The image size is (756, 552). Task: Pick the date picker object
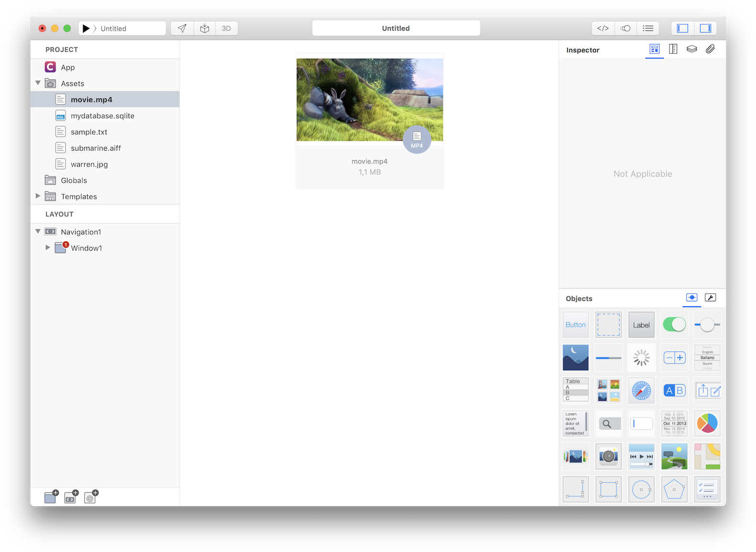(x=674, y=423)
